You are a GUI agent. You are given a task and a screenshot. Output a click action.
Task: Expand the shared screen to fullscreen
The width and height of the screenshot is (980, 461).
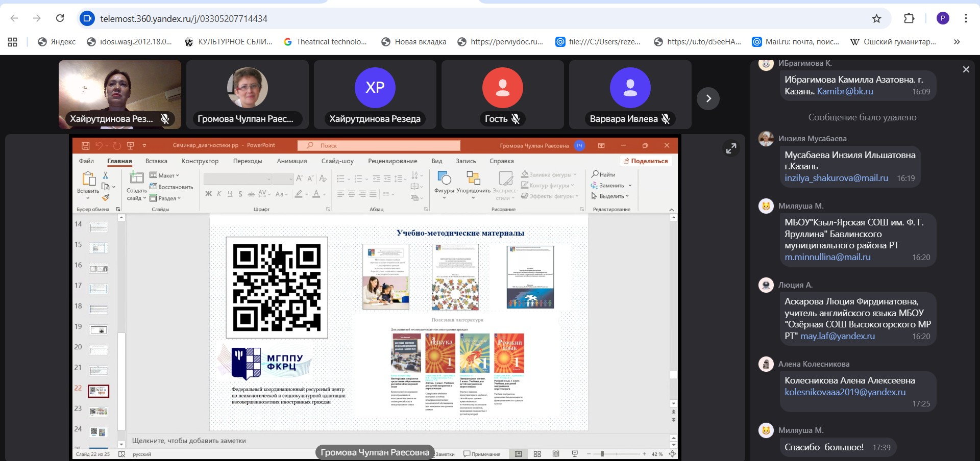pos(731,148)
